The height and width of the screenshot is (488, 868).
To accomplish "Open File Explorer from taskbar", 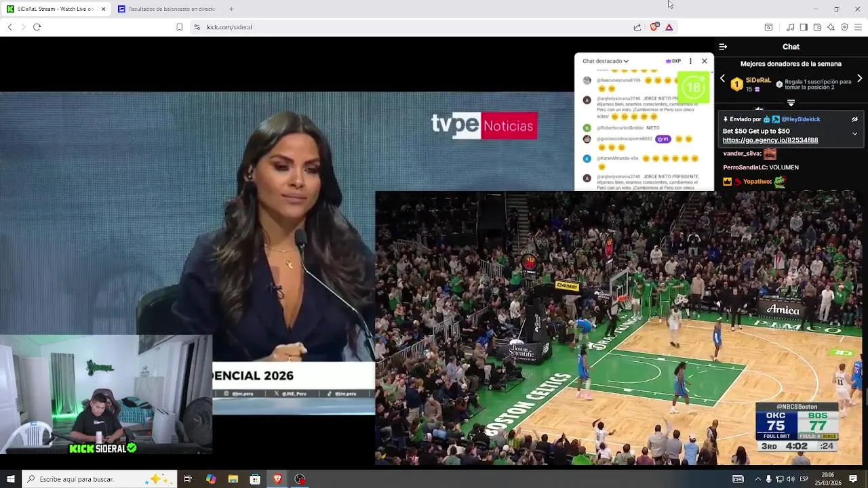I will pyautogui.click(x=233, y=479).
